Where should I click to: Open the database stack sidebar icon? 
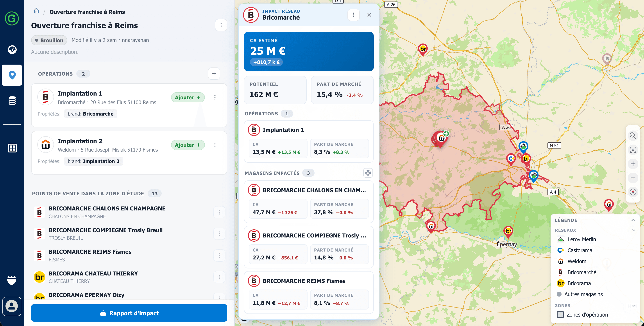(12, 101)
